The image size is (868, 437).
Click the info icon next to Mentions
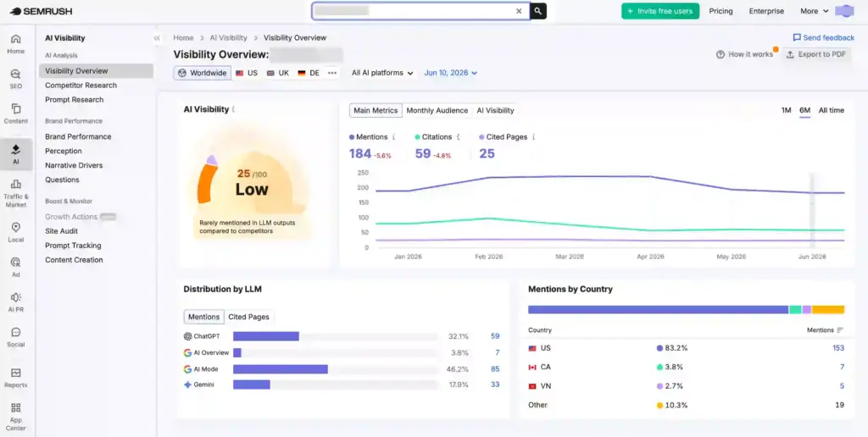(x=393, y=136)
